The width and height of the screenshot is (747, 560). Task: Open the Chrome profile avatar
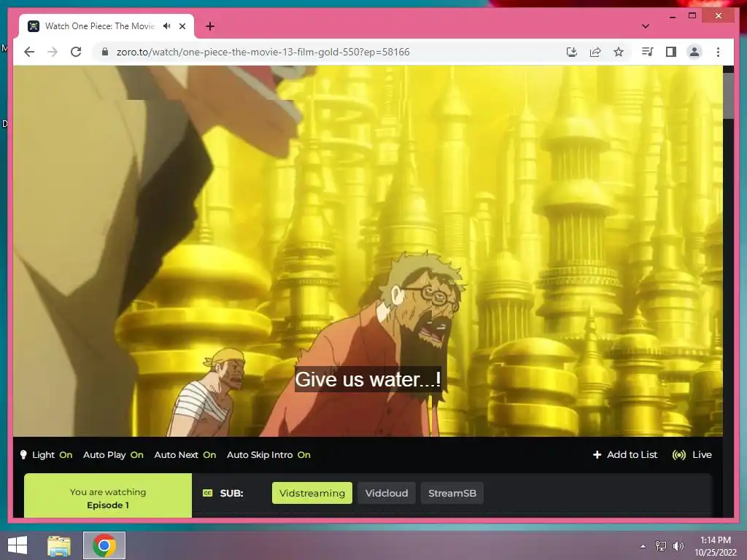pyautogui.click(x=694, y=52)
